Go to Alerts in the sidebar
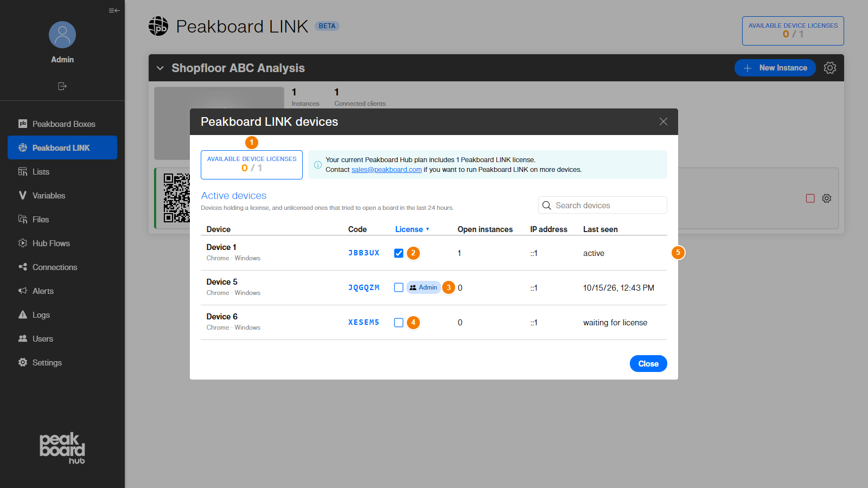Viewport: 868px width, 488px height. [x=62, y=291]
